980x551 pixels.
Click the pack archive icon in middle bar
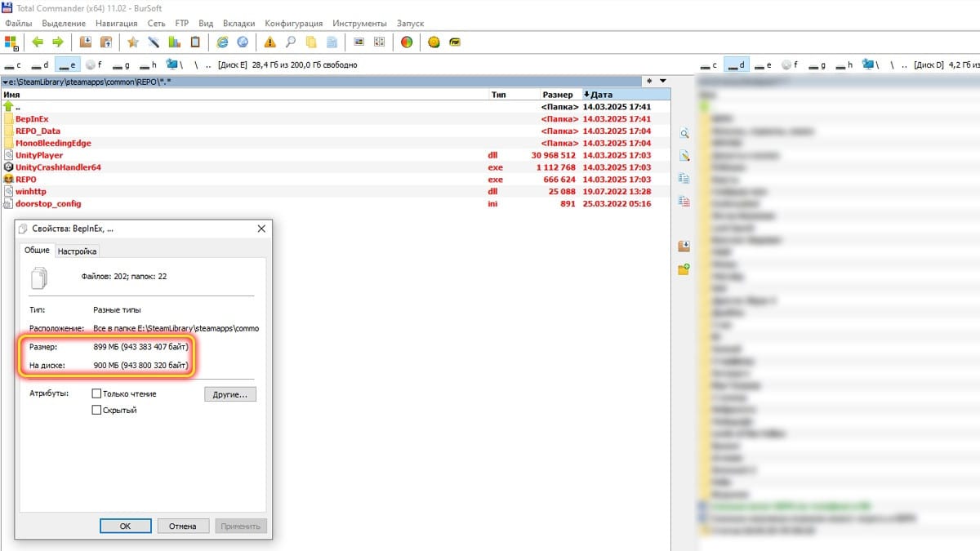[684, 246]
